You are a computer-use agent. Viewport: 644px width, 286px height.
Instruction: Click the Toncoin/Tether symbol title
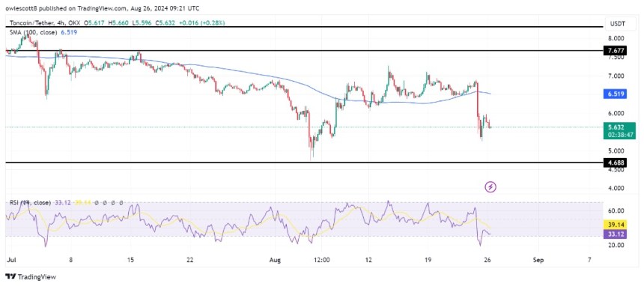pos(30,23)
